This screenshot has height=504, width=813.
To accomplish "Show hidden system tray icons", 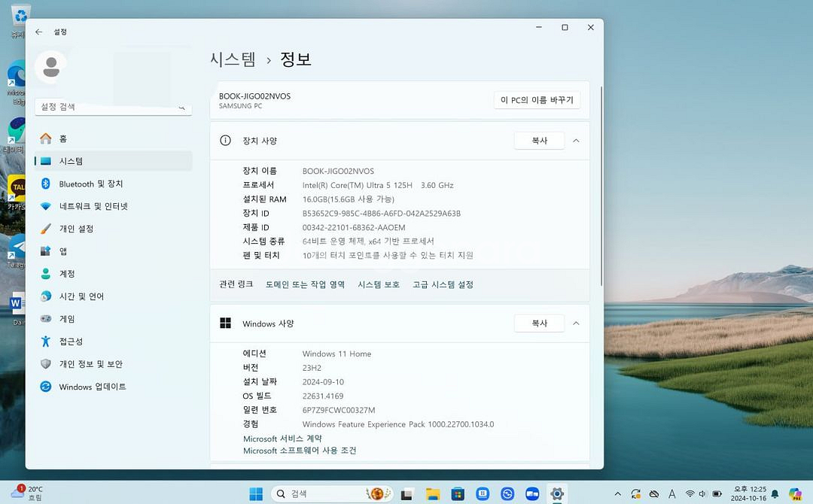I will (617, 493).
